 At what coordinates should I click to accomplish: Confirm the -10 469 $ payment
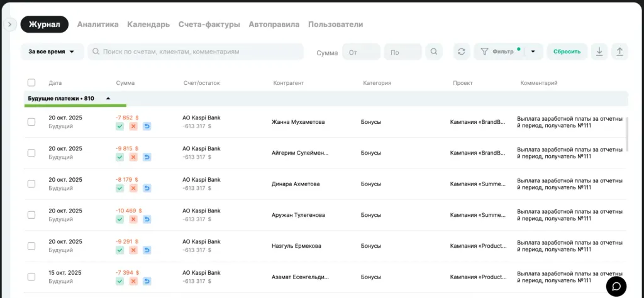tap(119, 219)
